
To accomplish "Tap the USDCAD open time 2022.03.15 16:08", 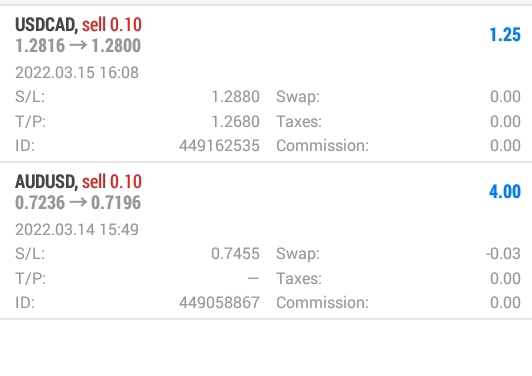I will click(77, 73).
